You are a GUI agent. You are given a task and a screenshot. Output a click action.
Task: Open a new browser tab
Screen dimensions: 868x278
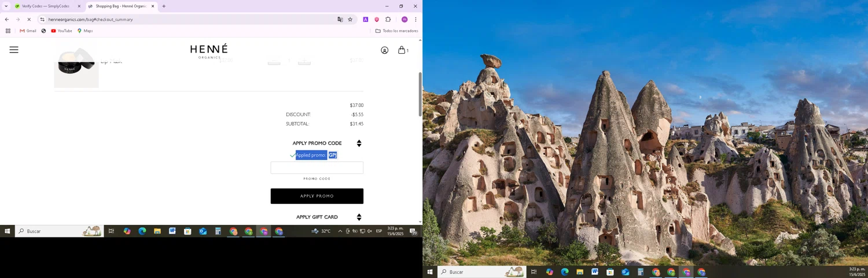pos(164,6)
